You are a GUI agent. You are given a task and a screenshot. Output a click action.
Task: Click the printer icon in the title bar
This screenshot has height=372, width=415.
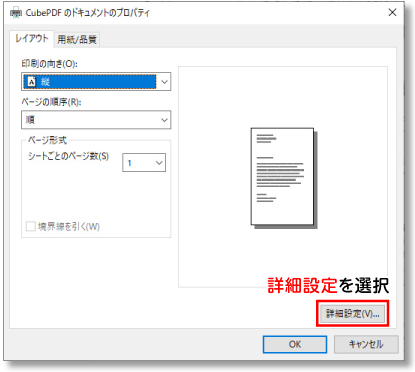pyautogui.click(x=16, y=13)
